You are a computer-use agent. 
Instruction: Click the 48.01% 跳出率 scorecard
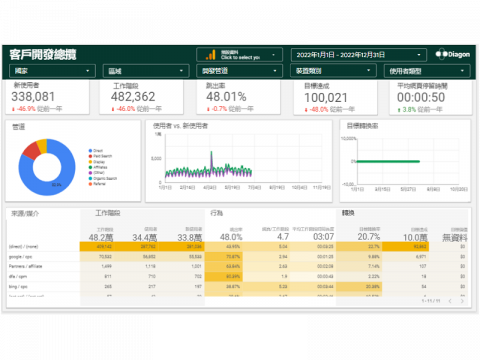pyautogui.click(x=238, y=97)
